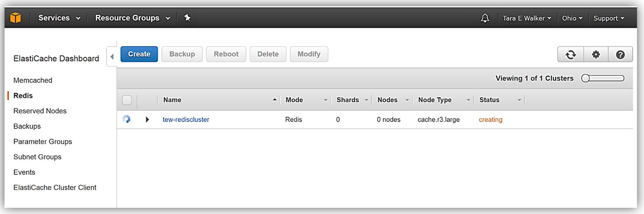Click the spinning status icon beside tew-rediscluster

126,120
